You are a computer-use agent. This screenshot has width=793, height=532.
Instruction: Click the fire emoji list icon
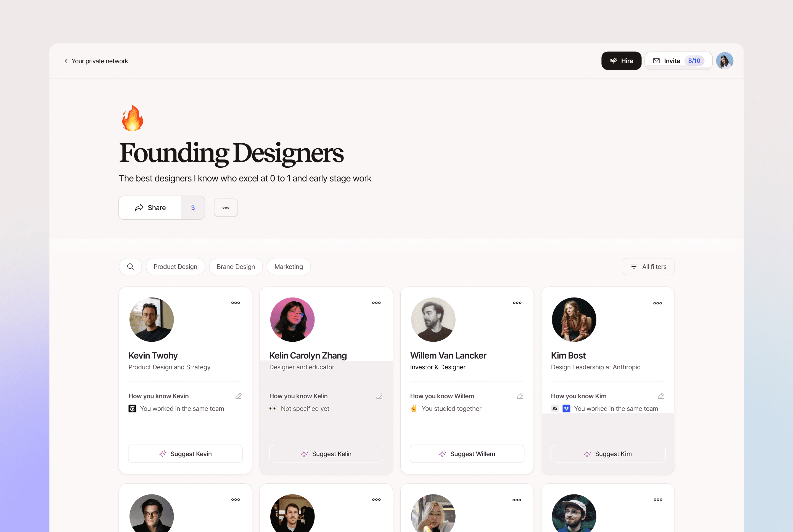(133, 118)
